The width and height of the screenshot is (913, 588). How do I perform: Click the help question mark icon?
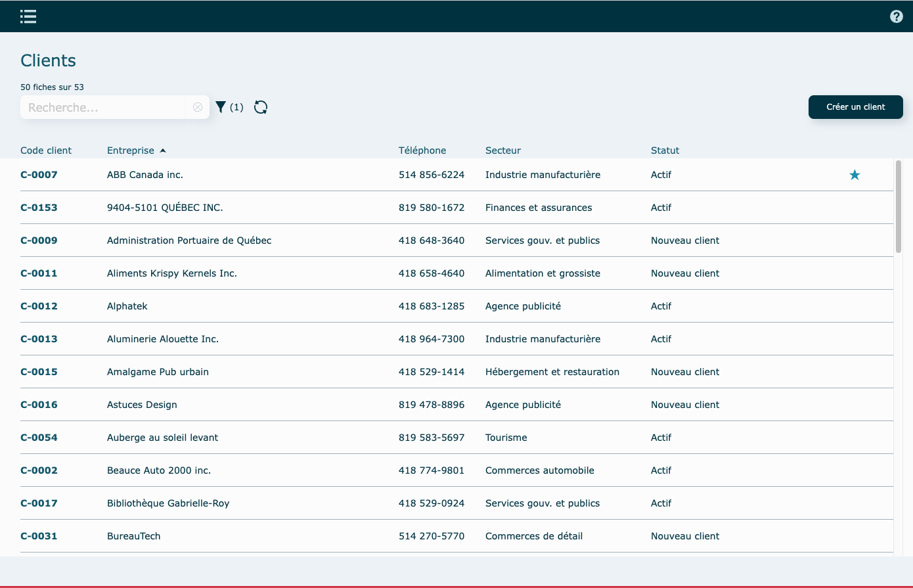point(896,16)
